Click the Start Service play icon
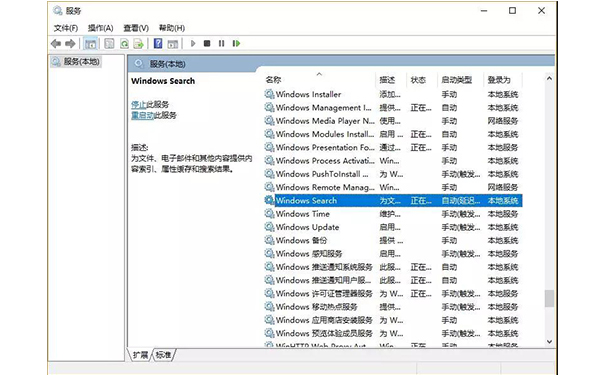This screenshot has width=605, height=375. (x=193, y=44)
